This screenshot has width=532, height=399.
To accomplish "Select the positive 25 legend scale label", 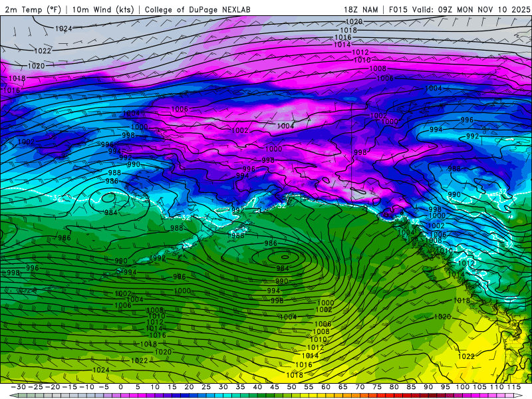I will coord(206,387).
